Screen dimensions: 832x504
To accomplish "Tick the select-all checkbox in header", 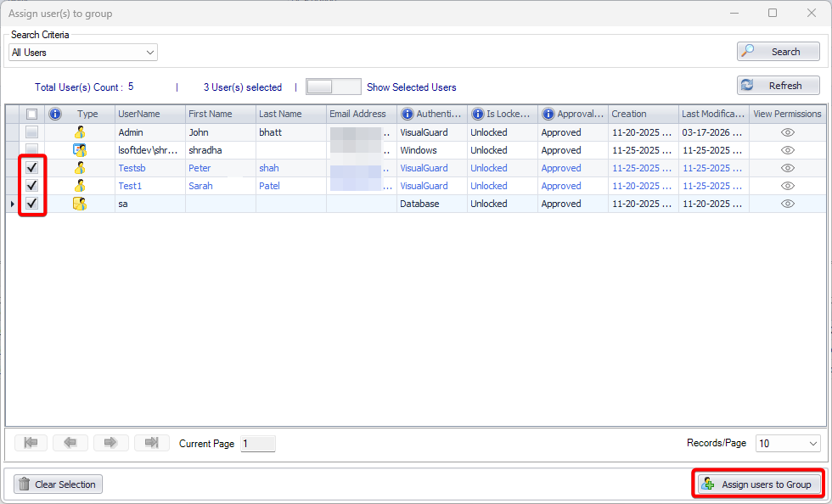I will (x=31, y=114).
